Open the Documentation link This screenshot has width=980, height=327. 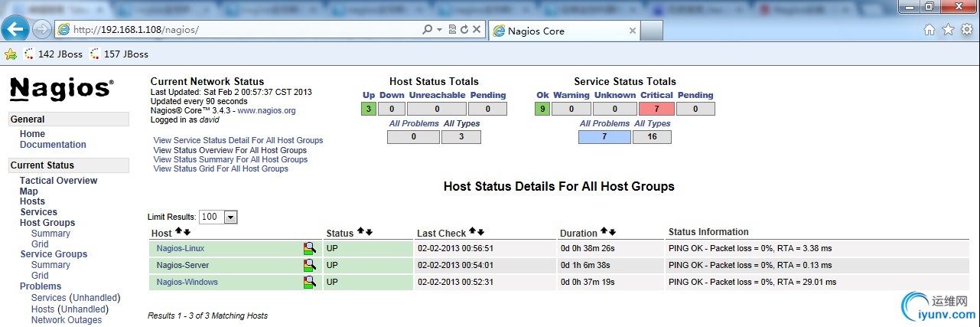click(x=53, y=145)
